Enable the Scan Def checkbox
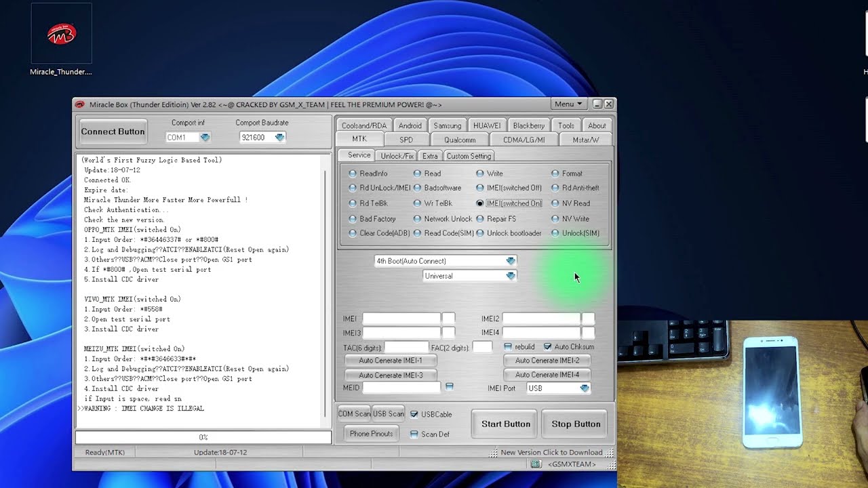Viewport: 868px width, 488px height. 414,434
